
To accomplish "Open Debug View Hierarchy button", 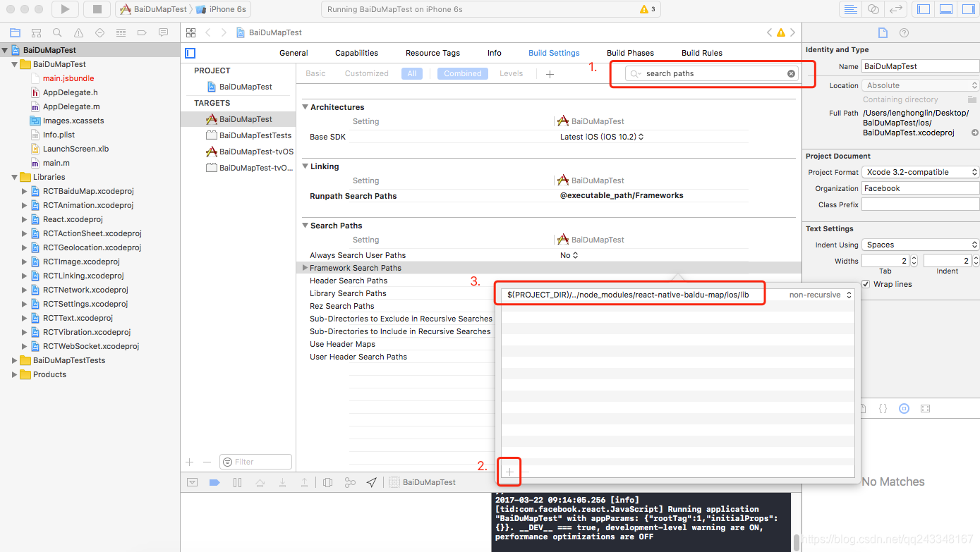I will [x=328, y=482].
